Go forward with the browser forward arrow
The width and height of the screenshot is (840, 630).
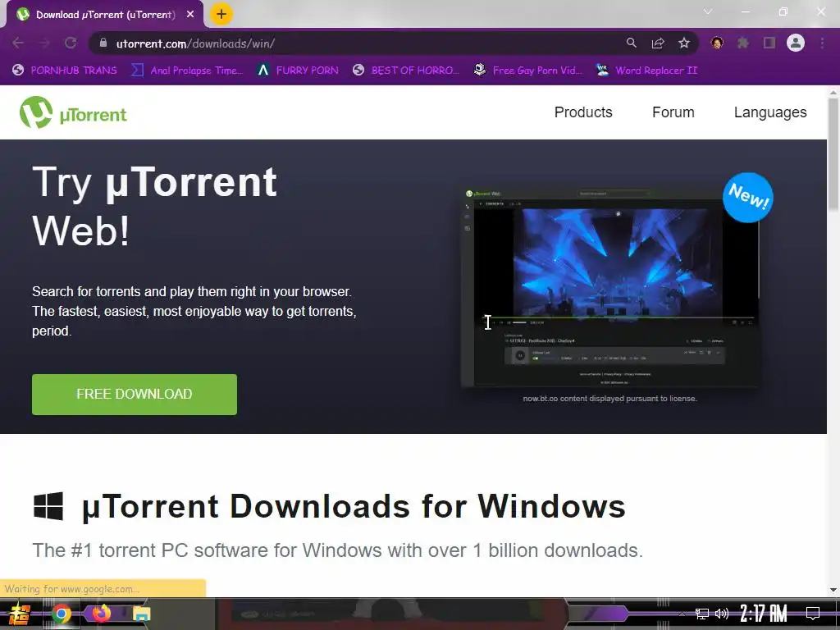coord(44,43)
